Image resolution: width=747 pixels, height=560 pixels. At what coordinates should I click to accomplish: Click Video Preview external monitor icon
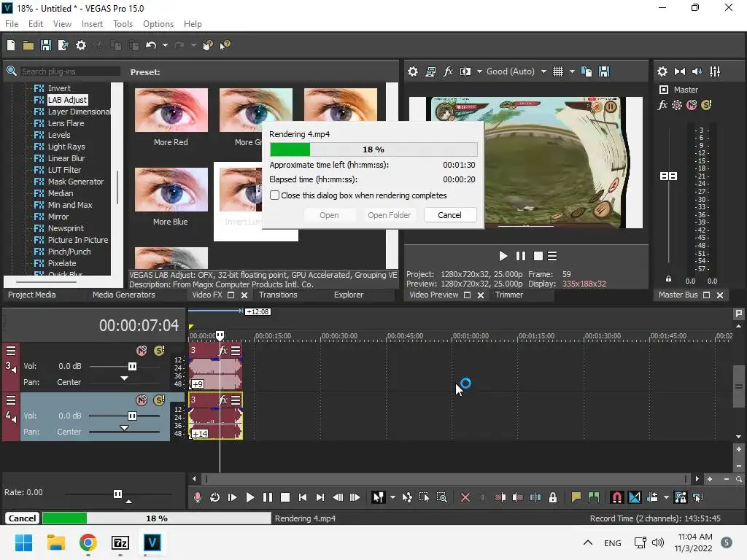[x=430, y=71]
